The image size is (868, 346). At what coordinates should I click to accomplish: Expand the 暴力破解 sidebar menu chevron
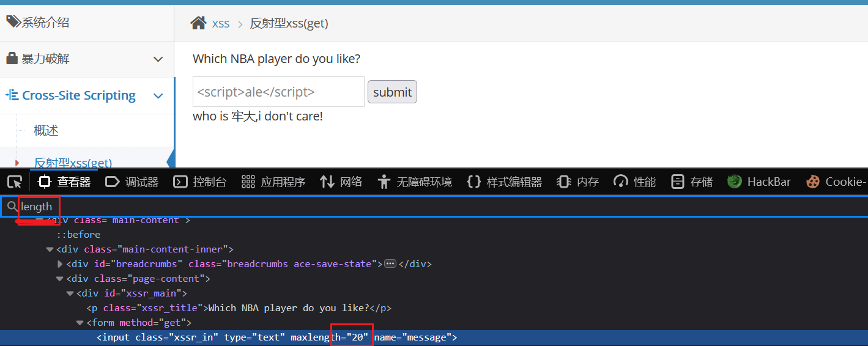tap(158, 59)
